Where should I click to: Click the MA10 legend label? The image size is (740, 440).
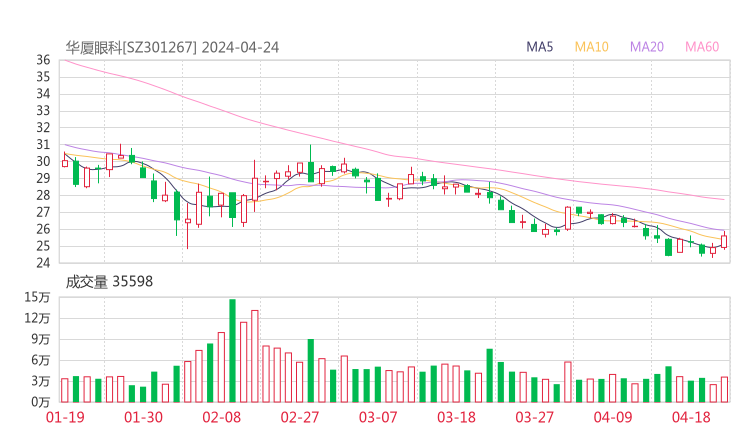591,47
